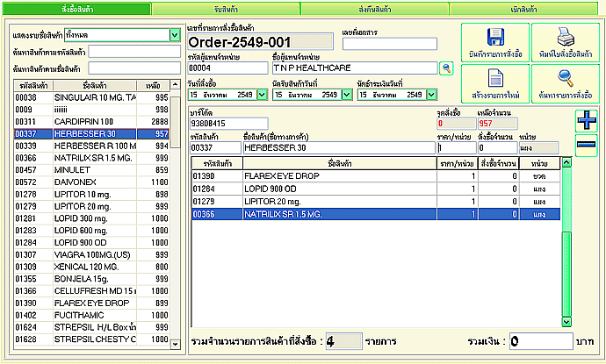
Task: Click the supplier name field T N P HEALTHCARE
Action: click(x=355, y=68)
